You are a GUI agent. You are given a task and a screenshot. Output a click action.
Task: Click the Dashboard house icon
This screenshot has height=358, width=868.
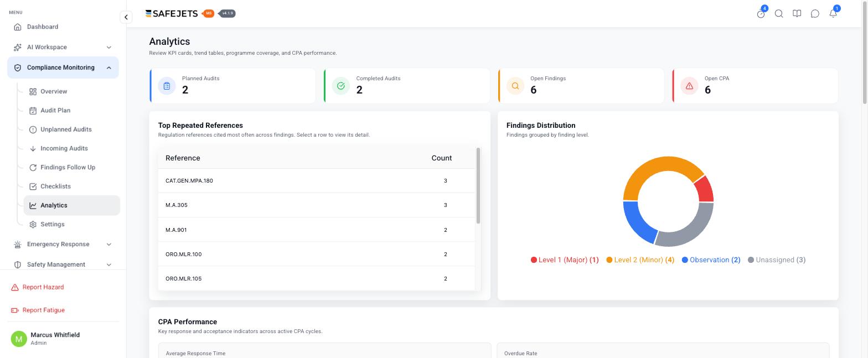pyautogui.click(x=18, y=27)
